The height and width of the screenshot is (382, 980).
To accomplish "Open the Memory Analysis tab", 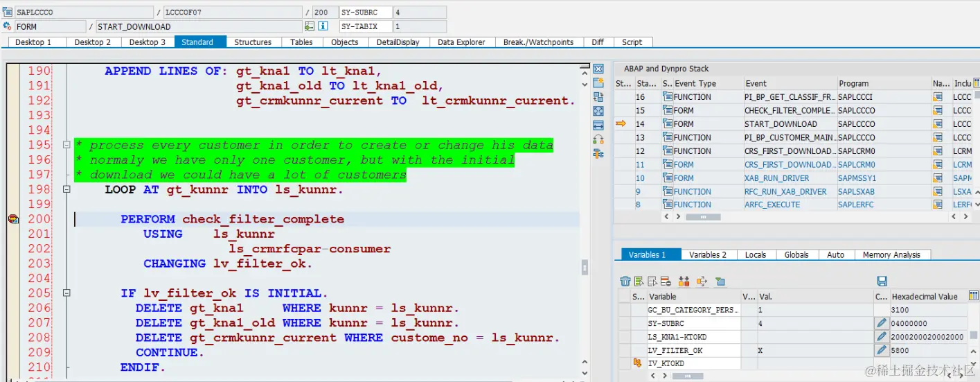I will tap(891, 254).
